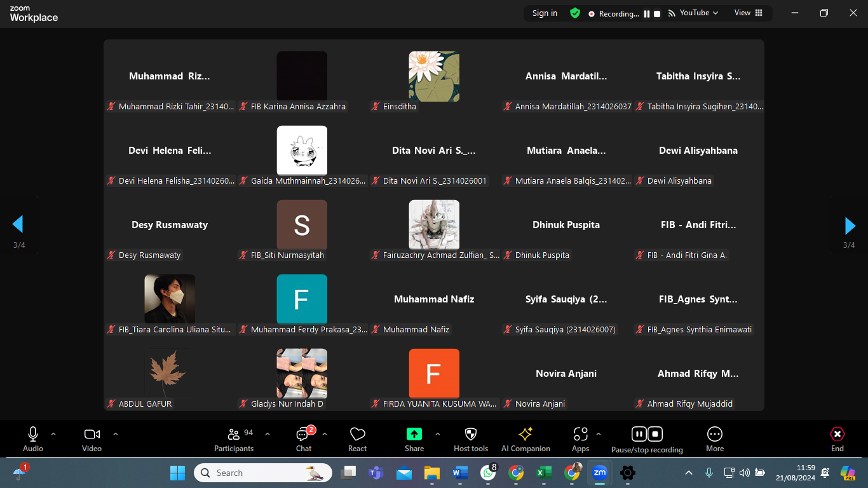The image size is (868, 488).
Task: Mute the microphone via Audio icon
Action: click(x=32, y=435)
